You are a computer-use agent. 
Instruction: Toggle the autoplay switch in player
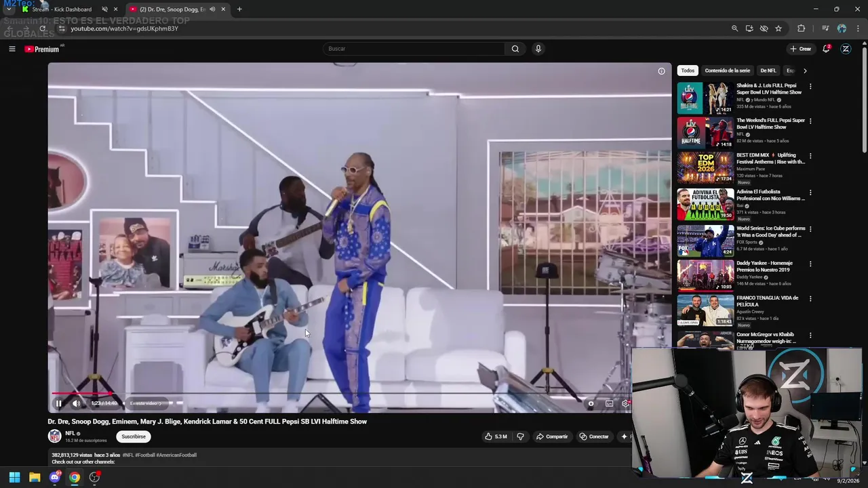pyautogui.click(x=591, y=403)
